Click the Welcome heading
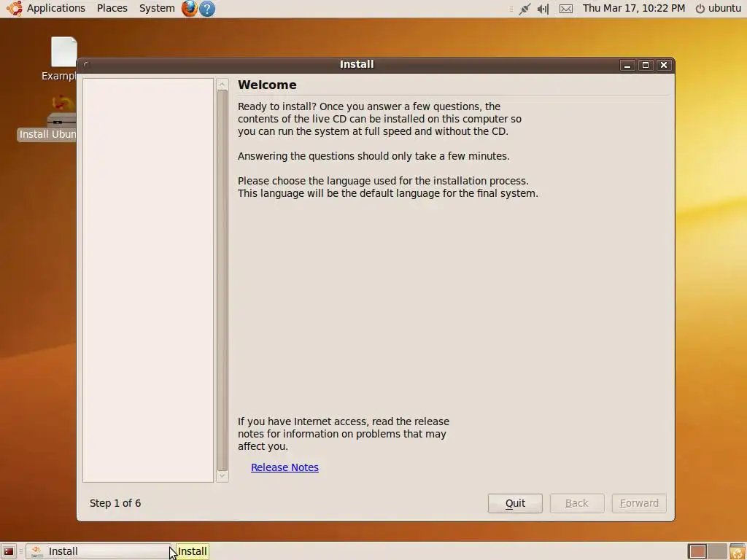 (267, 85)
